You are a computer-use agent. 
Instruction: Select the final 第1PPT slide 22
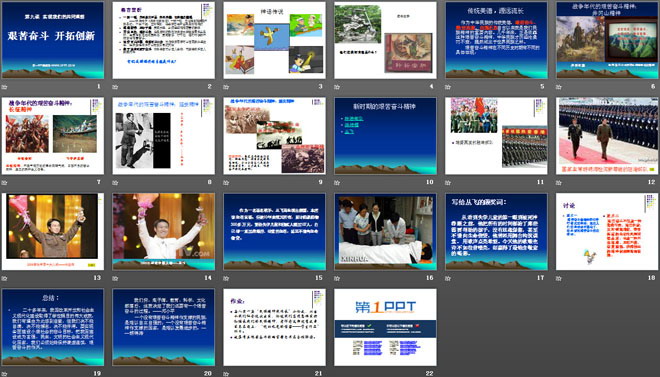pos(385,327)
